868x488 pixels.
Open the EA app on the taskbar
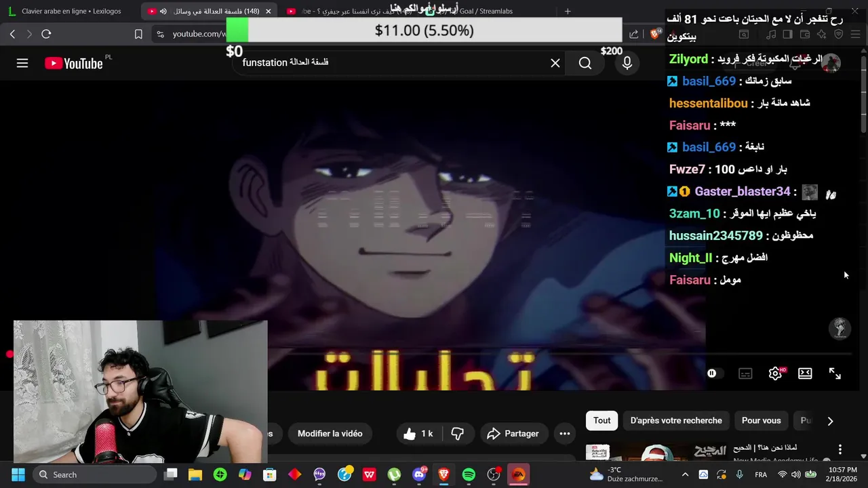tap(518, 474)
